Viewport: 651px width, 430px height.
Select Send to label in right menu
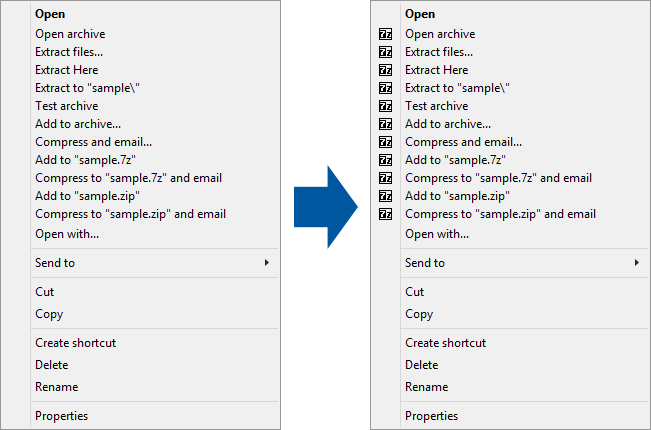point(425,263)
